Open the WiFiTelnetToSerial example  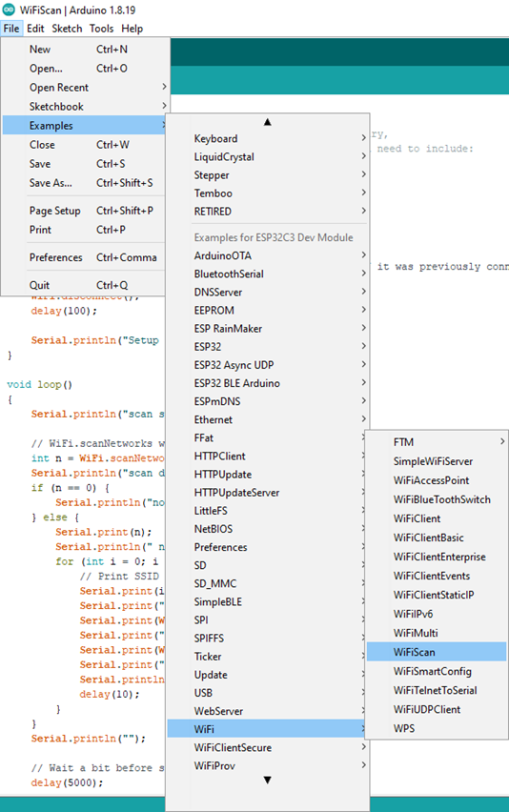coord(437,690)
